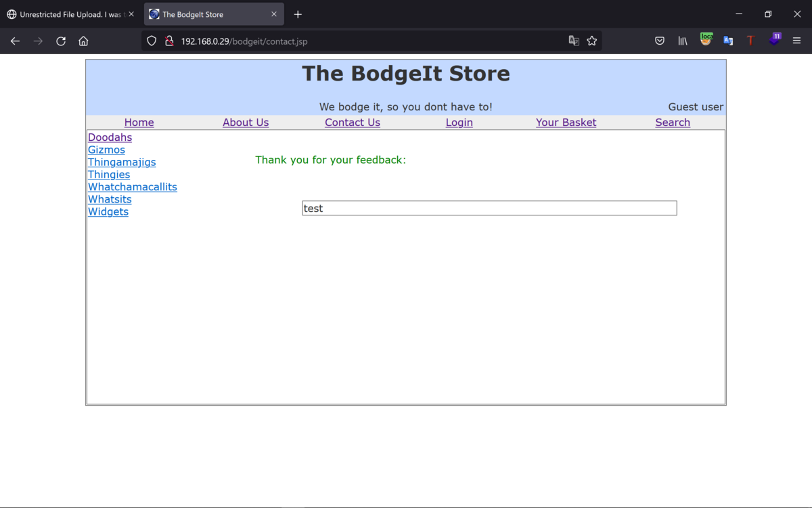Viewport: 812px width, 508px height.
Task: Open the purple extension with badge 11
Action: tap(774, 40)
